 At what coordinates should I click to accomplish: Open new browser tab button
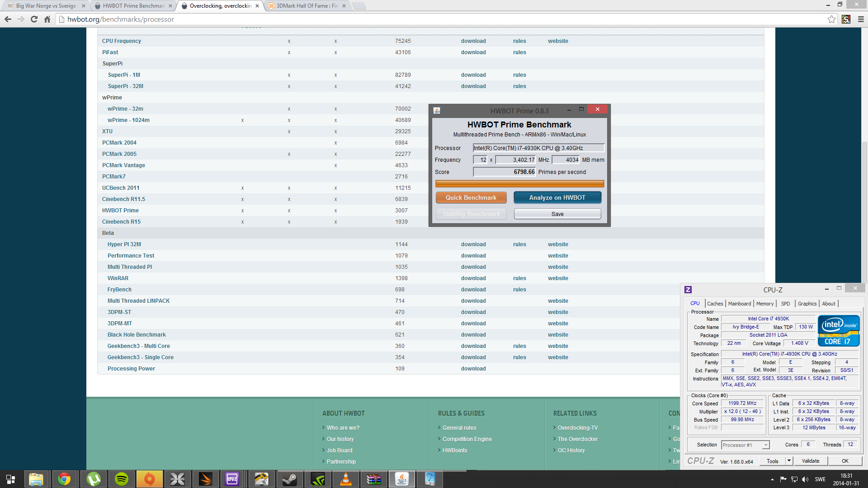point(359,6)
